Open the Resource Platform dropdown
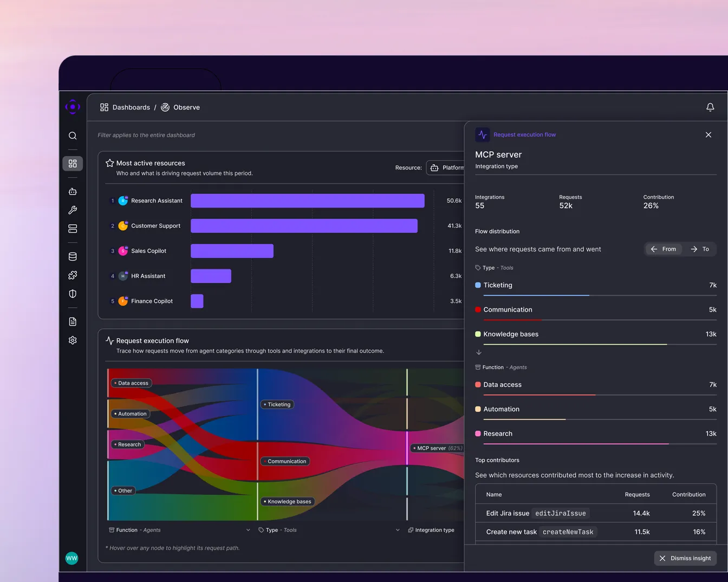Screen dimensions: 728x582 pos(446,168)
